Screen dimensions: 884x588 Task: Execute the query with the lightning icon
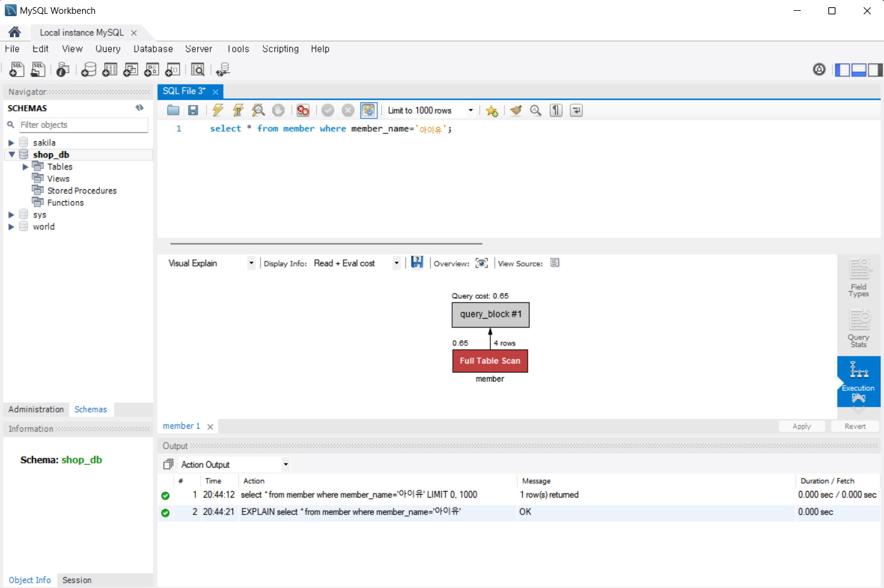[218, 110]
